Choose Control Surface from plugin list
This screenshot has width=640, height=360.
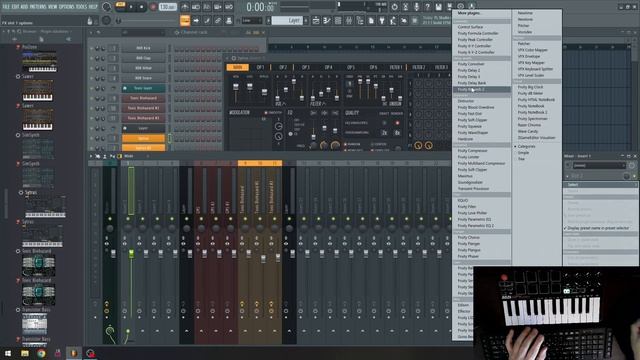(470, 27)
